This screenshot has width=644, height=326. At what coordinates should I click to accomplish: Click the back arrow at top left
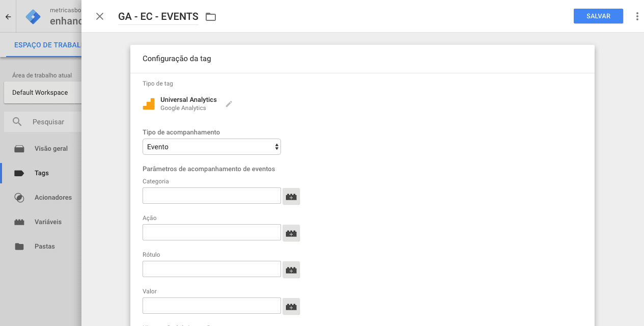click(x=8, y=16)
